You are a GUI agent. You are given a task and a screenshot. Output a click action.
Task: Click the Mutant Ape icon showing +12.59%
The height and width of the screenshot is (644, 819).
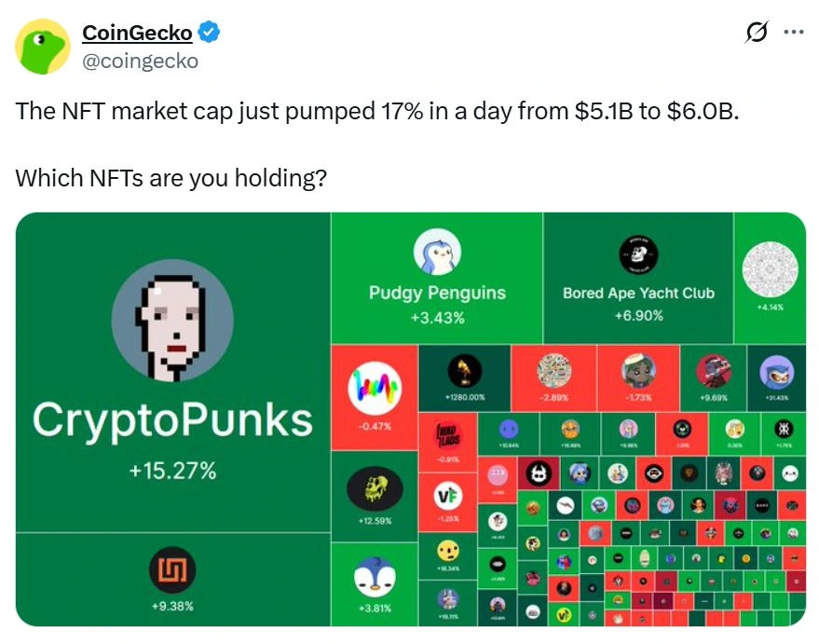pos(375,487)
